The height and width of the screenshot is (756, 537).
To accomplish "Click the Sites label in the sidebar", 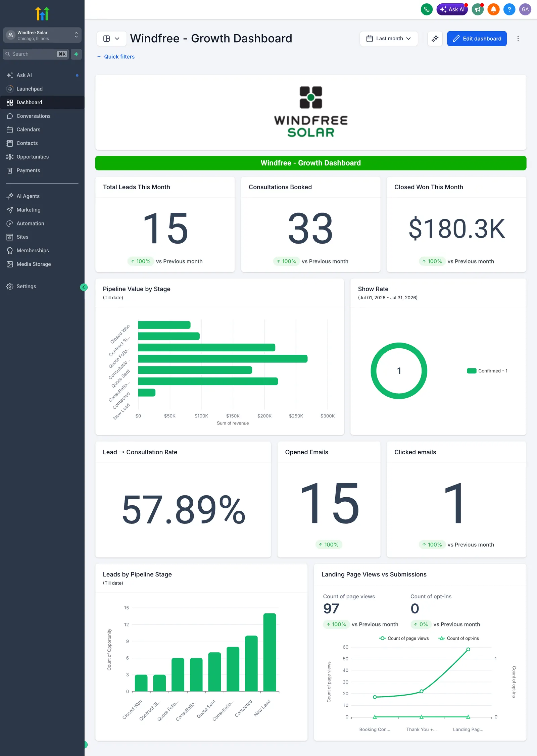I will 22,237.
